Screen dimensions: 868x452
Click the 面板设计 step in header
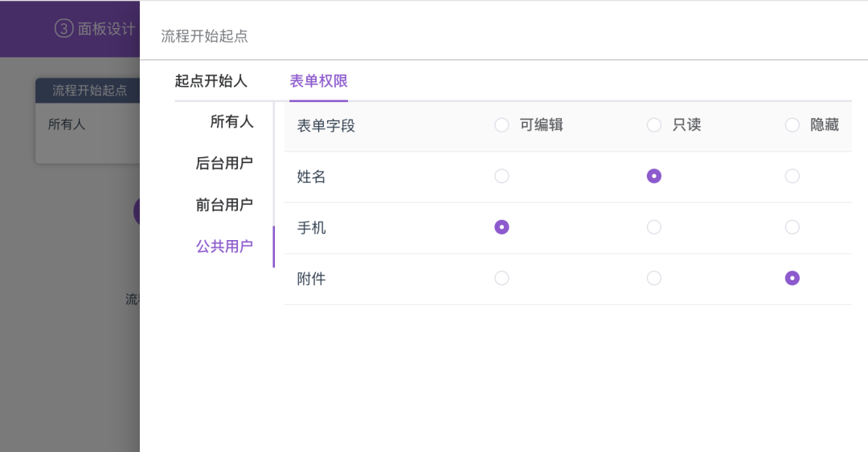click(96, 29)
